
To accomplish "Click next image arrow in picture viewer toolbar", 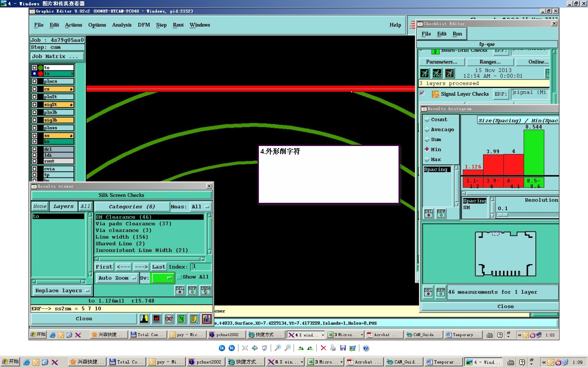I will click(232, 348).
